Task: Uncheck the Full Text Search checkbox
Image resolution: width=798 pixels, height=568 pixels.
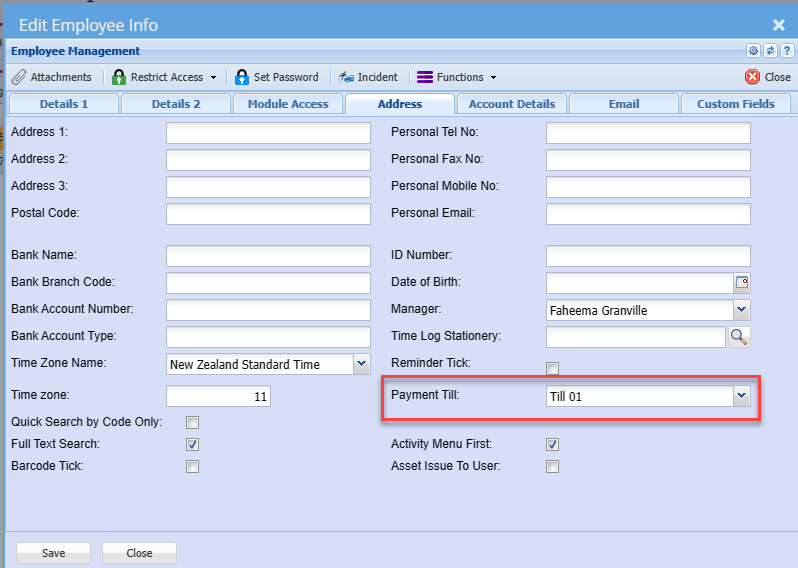Action: click(192, 444)
